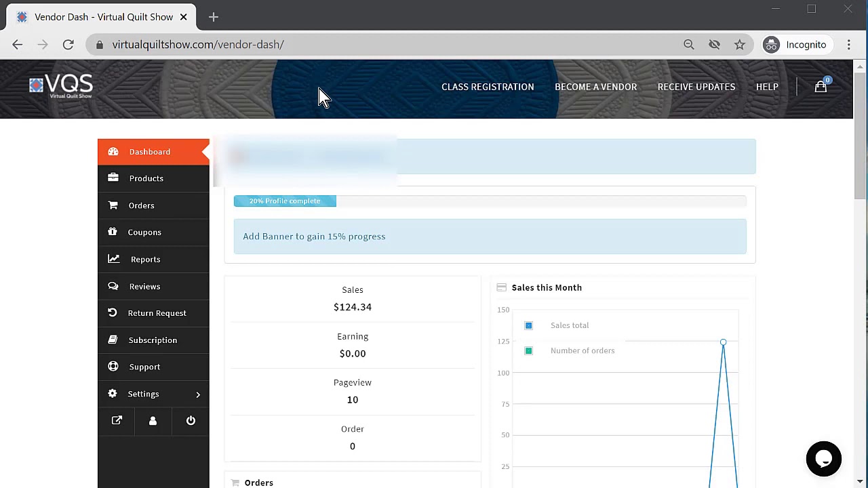The image size is (868, 488).
Task: Open Reviews in the vendor sidebar
Action: [x=153, y=286]
